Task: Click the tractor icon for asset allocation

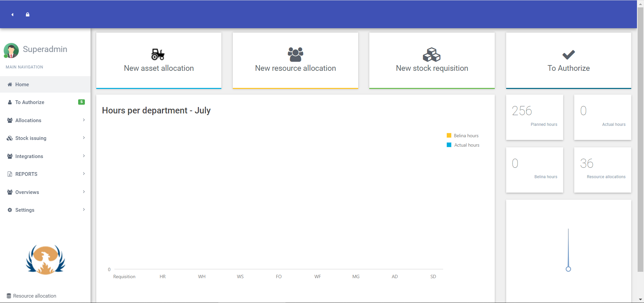Action: pos(158,54)
